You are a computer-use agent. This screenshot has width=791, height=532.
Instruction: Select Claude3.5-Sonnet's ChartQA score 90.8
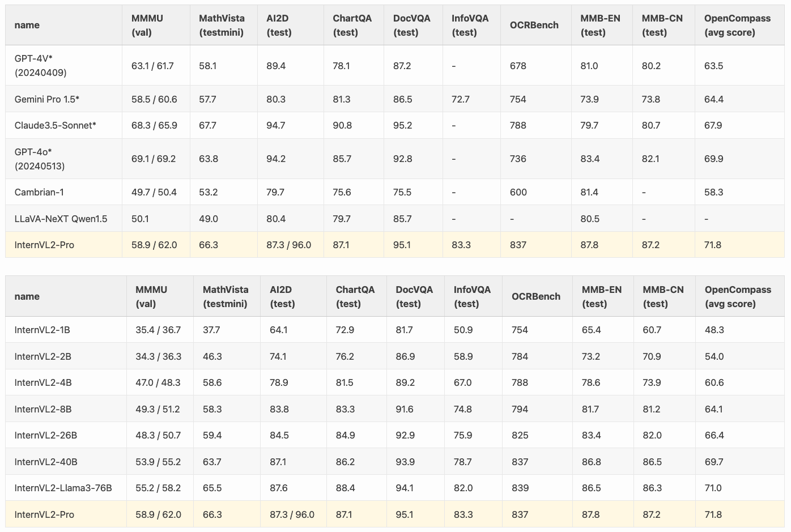coord(342,125)
